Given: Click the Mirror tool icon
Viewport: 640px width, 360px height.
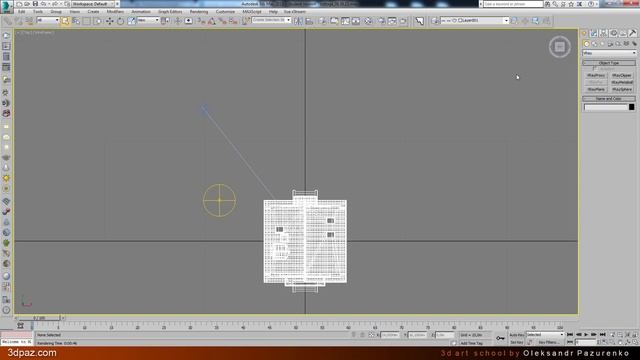Looking at the screenshot, I should click(x=299, y=21).
